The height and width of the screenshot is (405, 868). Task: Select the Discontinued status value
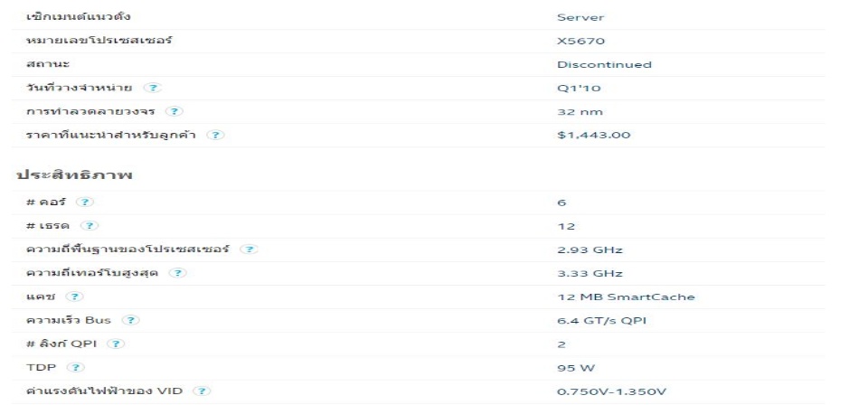click(605, 65)
